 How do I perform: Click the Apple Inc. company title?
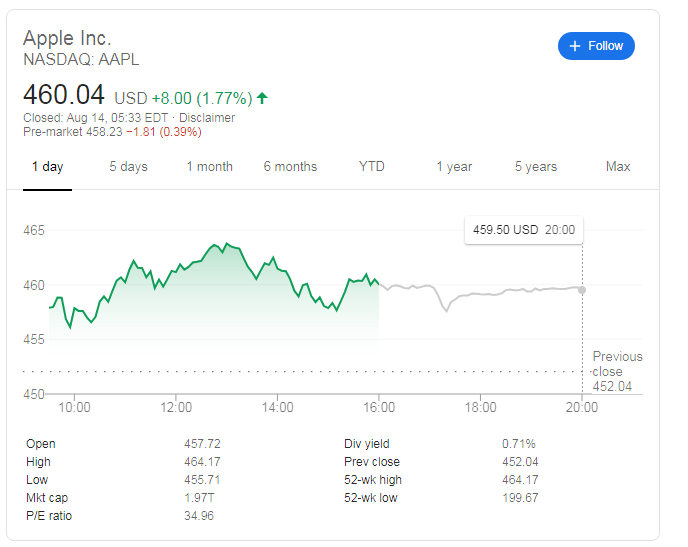tap(67, 39)
